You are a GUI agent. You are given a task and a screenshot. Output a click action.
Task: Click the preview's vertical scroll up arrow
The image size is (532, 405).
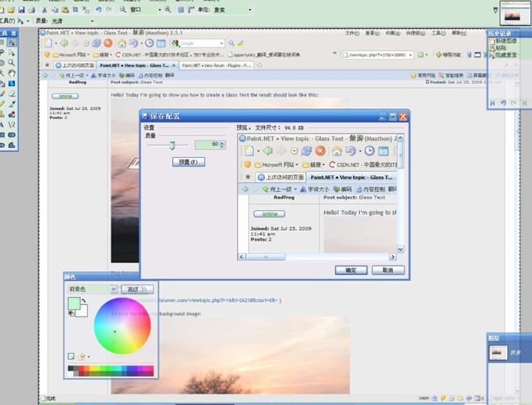click(x=400, y=138)
